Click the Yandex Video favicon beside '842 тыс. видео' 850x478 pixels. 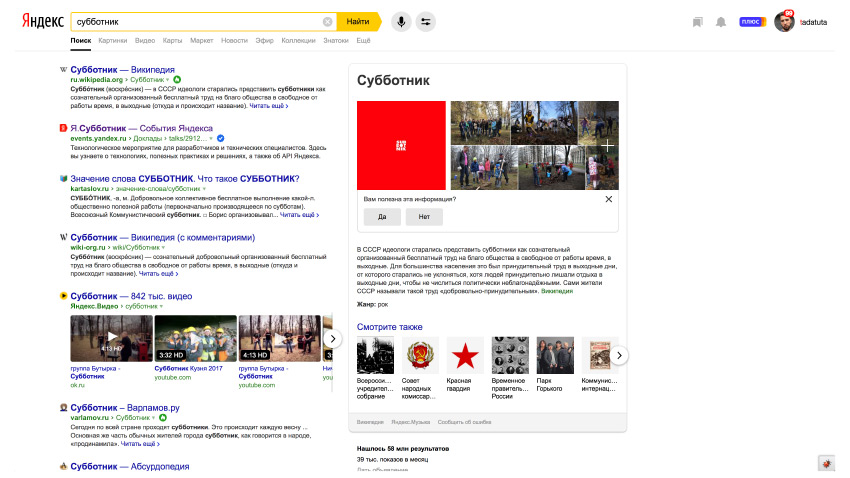tap(63, 296)
